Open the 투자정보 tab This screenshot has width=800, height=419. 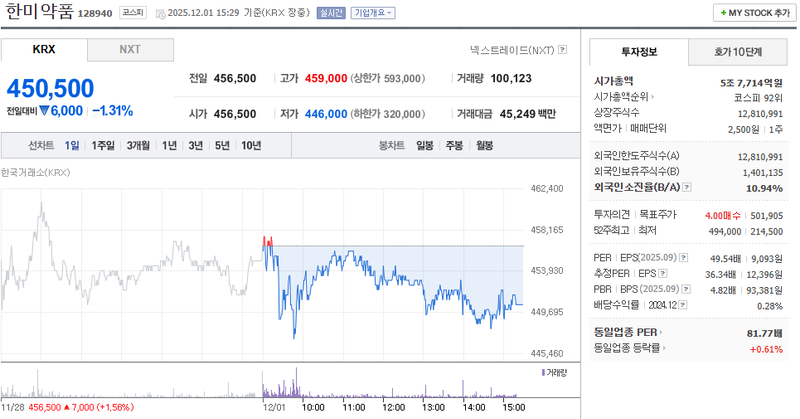(x=639, y=52)
